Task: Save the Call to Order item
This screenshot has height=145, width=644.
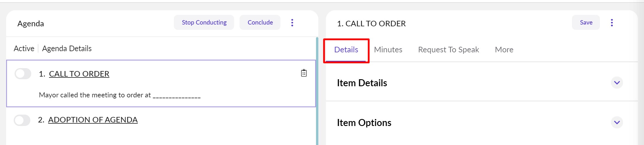Action: 586,23
